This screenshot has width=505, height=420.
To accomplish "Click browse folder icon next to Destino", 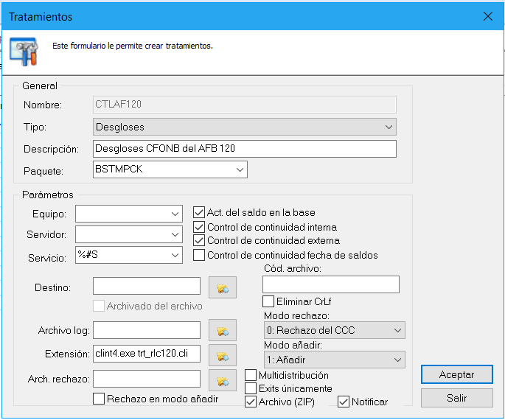I will point(222,287).
